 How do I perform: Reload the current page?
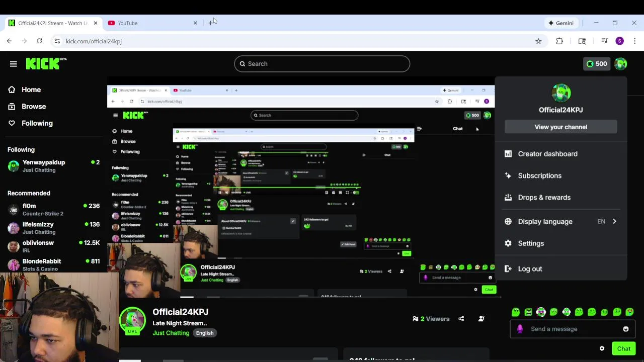click(39, 41)
